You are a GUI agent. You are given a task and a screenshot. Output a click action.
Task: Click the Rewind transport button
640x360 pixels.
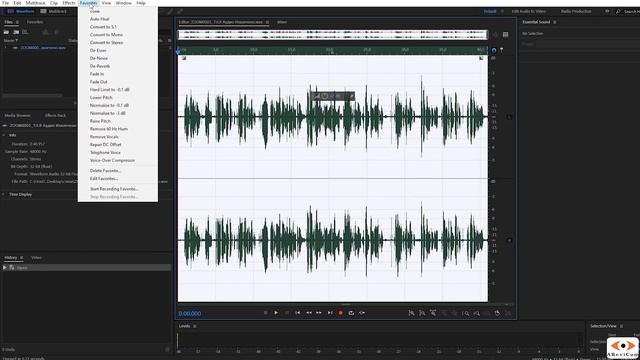pyautogui.click(x=309, y=313)
